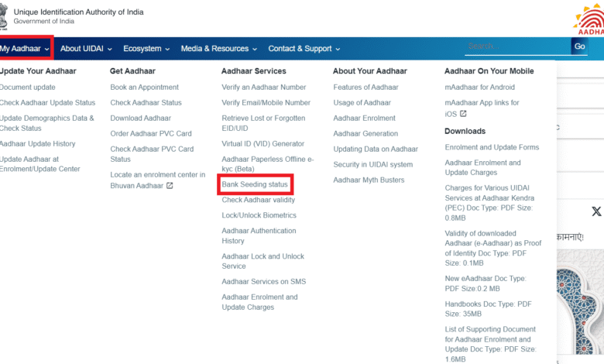Open mAadhaar for Android link
604x364 pixels.
480,88
